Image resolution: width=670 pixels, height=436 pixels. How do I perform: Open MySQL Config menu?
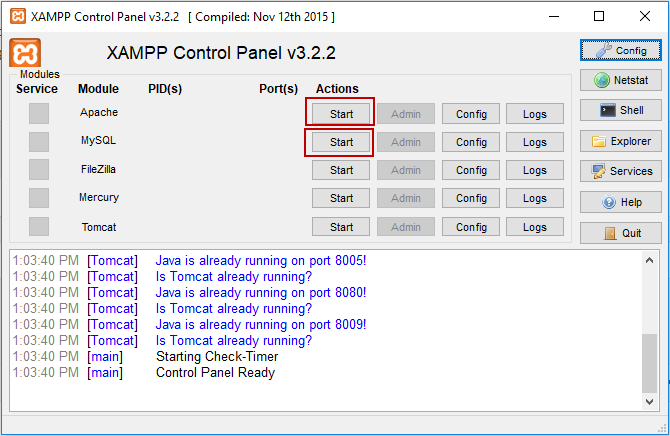coord(471,142)
